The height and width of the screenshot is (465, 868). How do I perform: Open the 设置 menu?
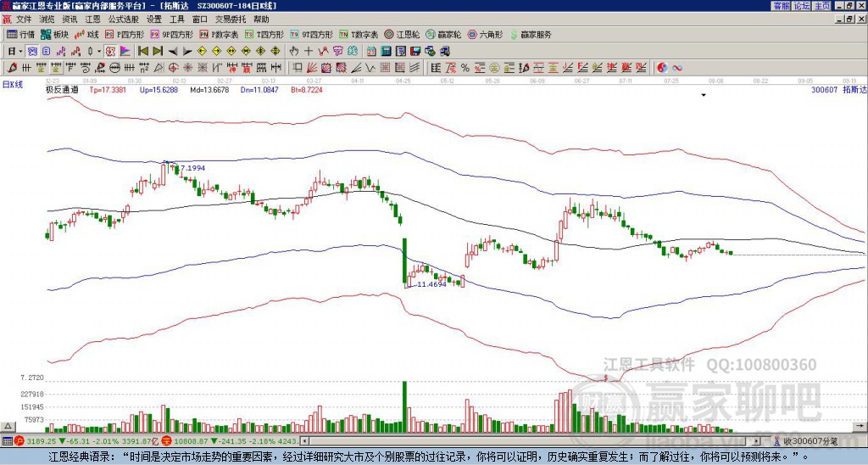154,20
